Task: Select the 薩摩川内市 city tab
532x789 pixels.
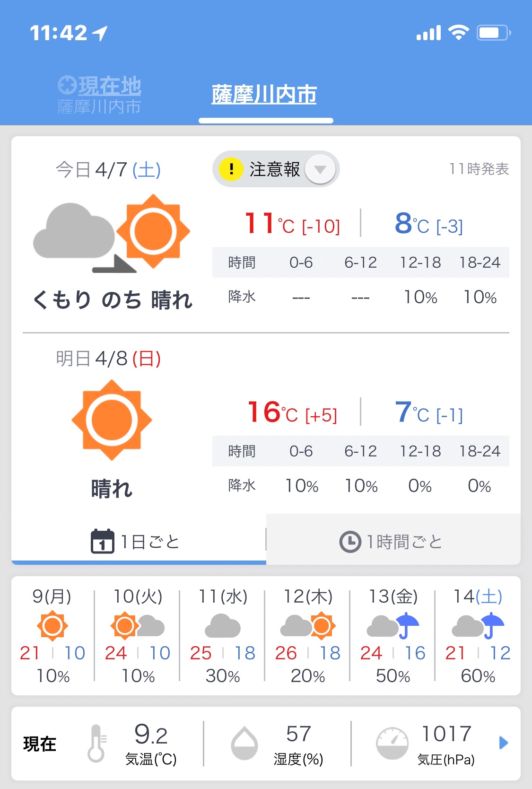Action: (264, 95)
